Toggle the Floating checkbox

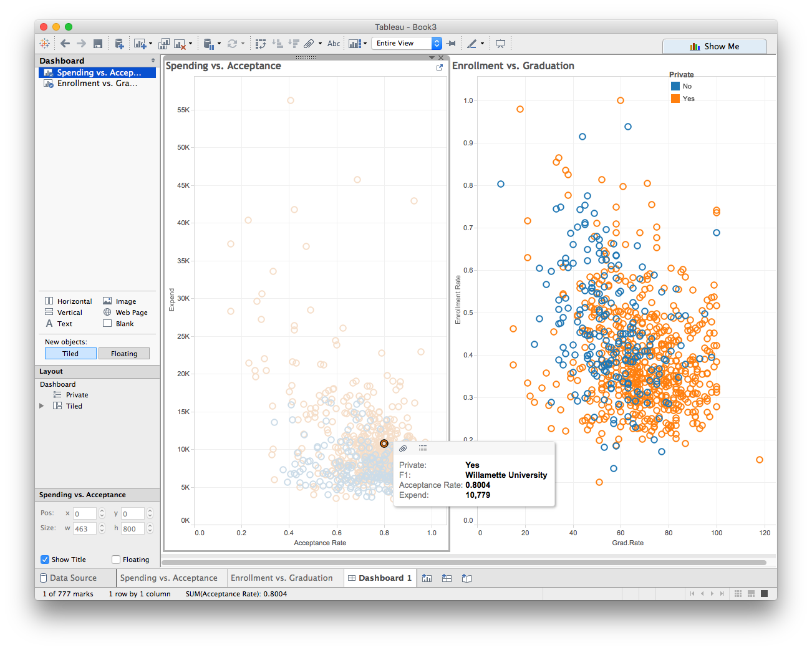116,560
